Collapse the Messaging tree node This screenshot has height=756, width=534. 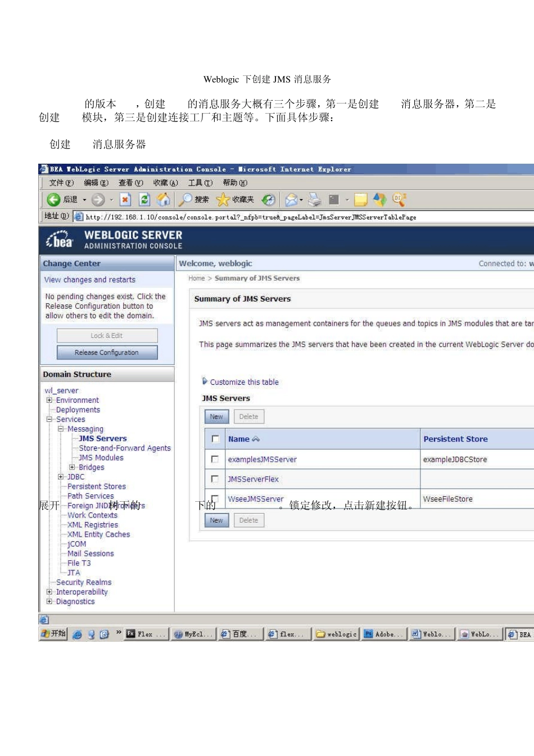pyautogui.click(x=61, y=429)
